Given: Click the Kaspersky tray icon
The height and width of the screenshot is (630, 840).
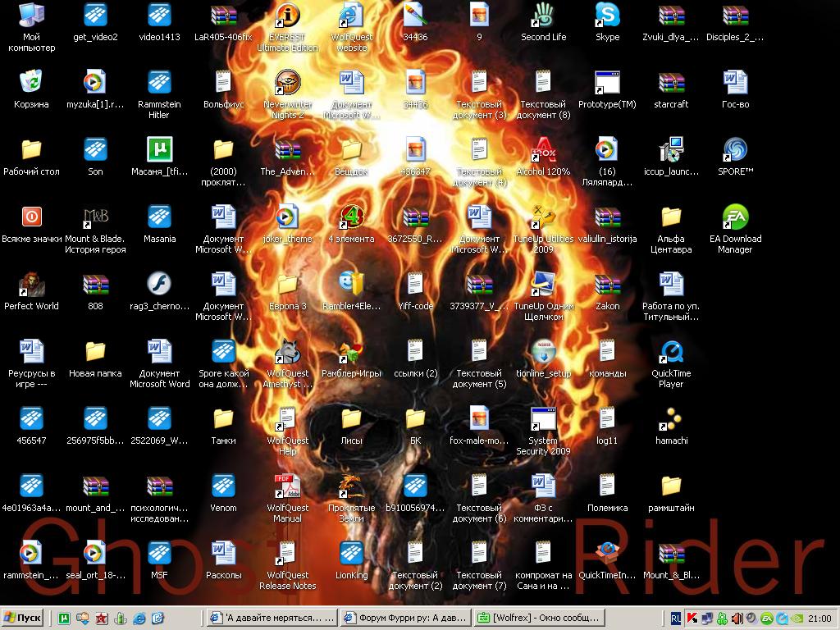Looking at the screenshot, I should 692,619.
